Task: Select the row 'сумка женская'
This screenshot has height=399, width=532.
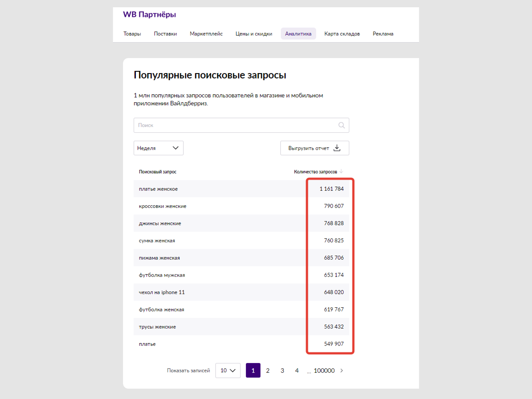Action: (x=241, y=240)
